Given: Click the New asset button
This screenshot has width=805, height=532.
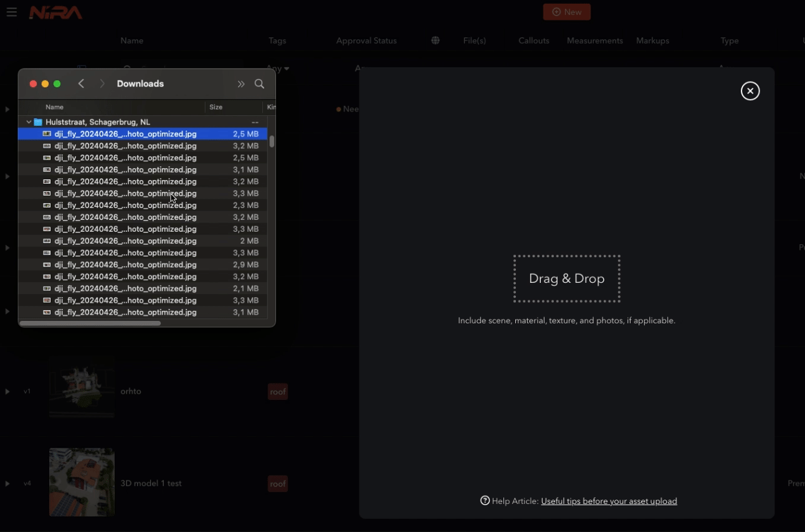Looking at the screenshot, I should tap(567, 12).
